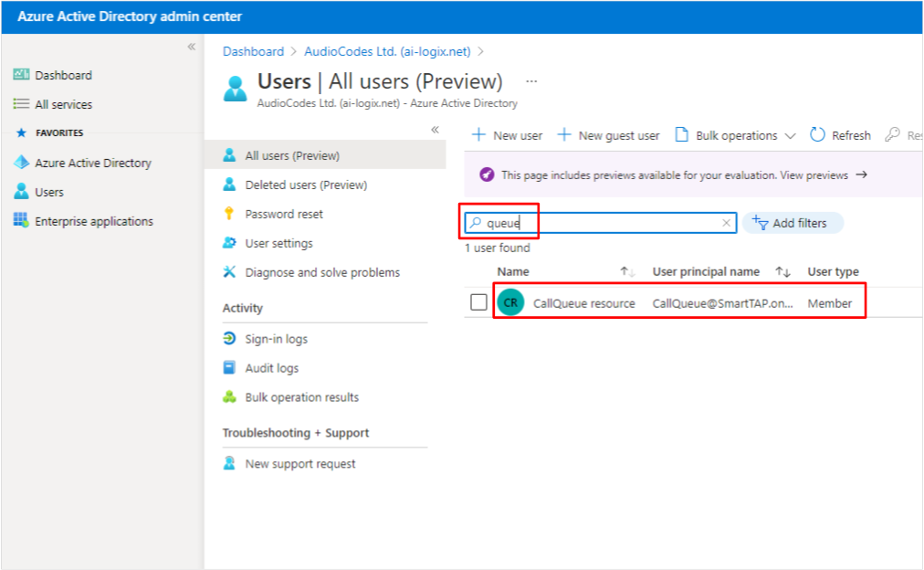Screen dimensions: 924x570
Task: Open Password reset menu item
Action: tap(283, 214)
